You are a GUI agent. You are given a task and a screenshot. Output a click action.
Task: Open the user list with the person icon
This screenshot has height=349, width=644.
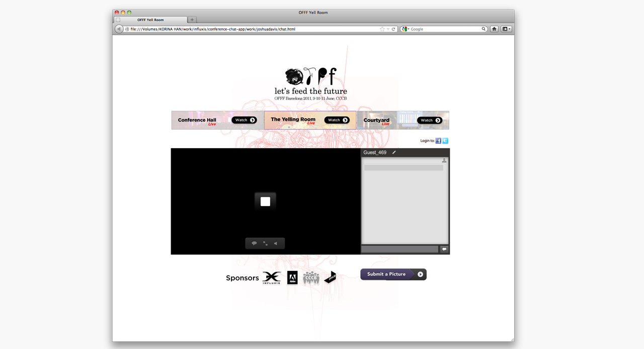click(x=444, y=161)
